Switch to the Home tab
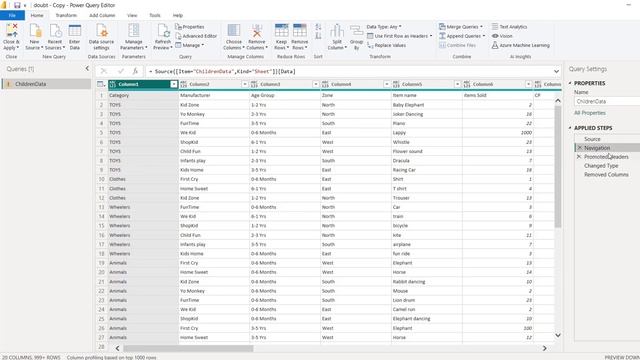This screenshot has width=640, height=360. 37,15
